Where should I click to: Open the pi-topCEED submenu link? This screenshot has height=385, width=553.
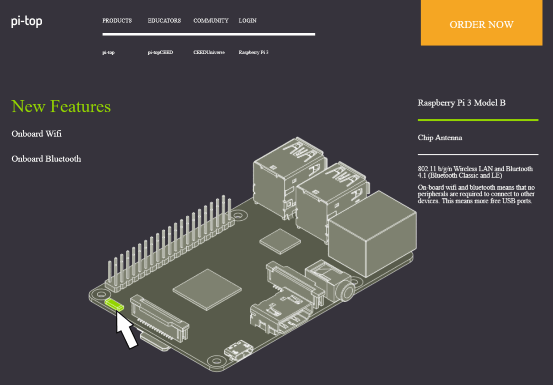tap(160, 52)
